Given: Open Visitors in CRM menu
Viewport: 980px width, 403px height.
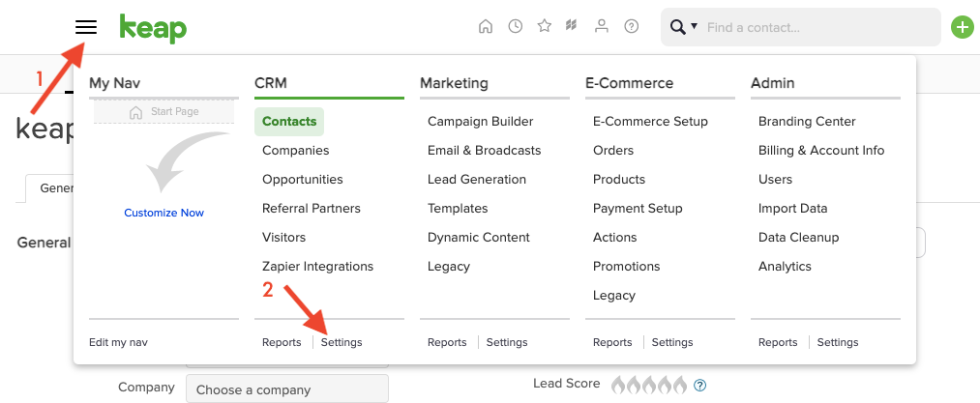Looking at the screenshot, I should pos(283,238).
